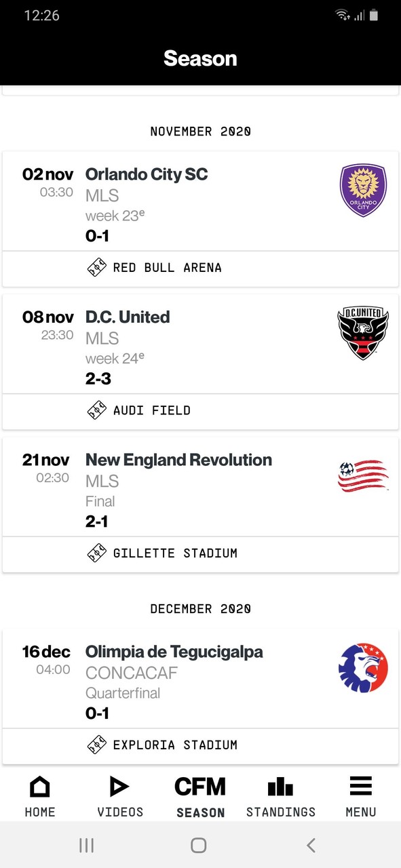Viewport: 401px width, 868px height.
Task: Open the Home screen from bottom navigation
Action: click(39, 793)
